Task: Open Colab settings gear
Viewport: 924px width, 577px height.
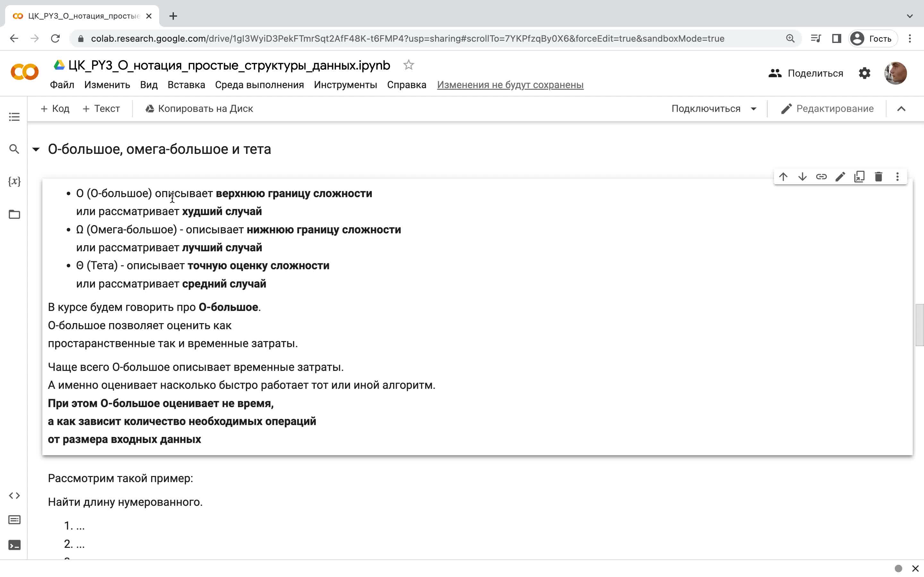Action: pos(864,73)
